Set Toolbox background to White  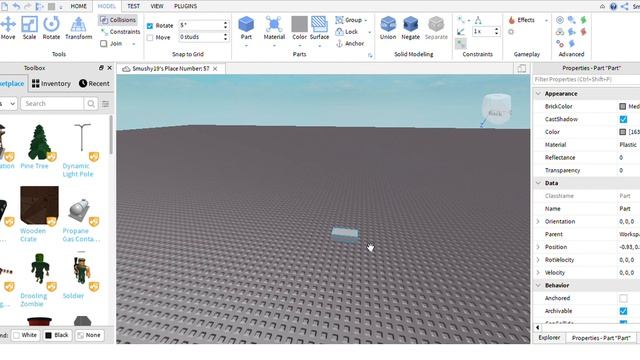click(x=25, y=335)
